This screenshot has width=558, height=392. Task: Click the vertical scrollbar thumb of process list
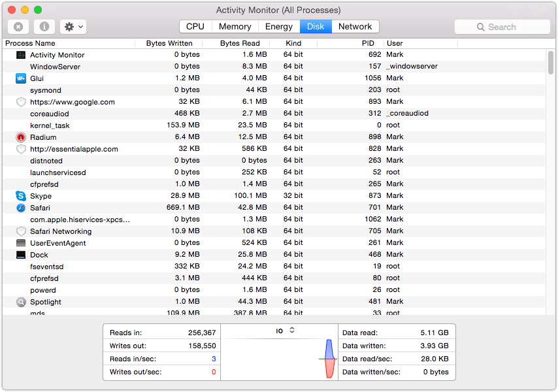pyautogui.click(x=551, y=63)
